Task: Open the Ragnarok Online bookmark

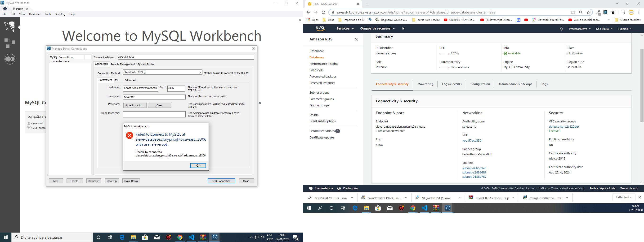Action: [x=392, y=20]
